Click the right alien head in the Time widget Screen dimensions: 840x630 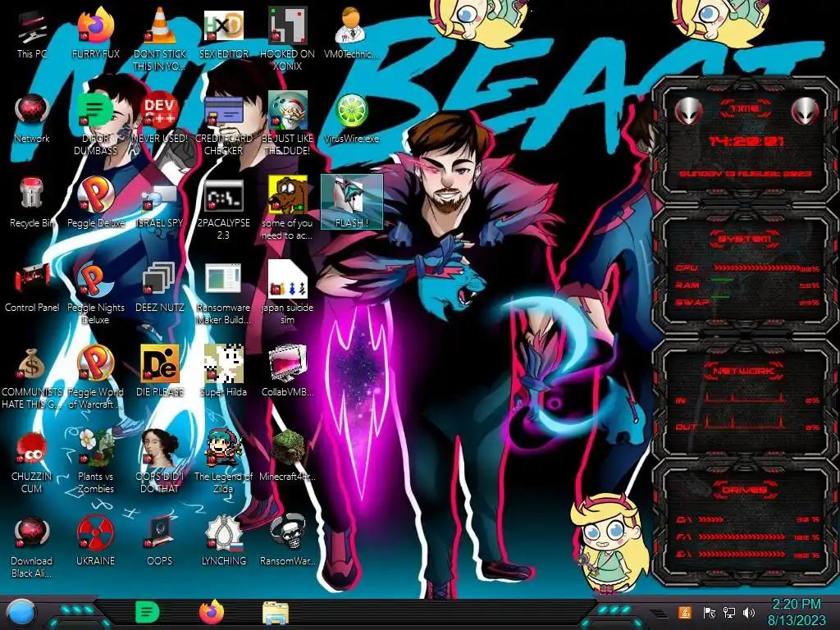point(805,111)
